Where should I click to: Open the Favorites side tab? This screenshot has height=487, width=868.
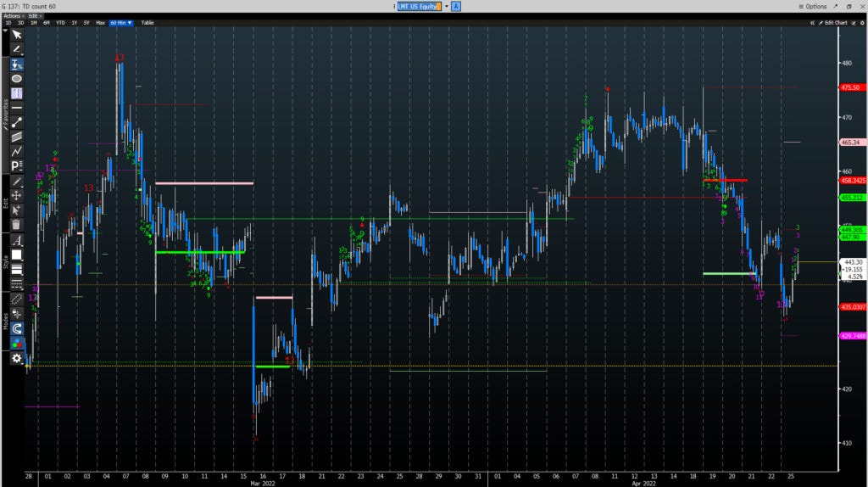coord(5,115)
